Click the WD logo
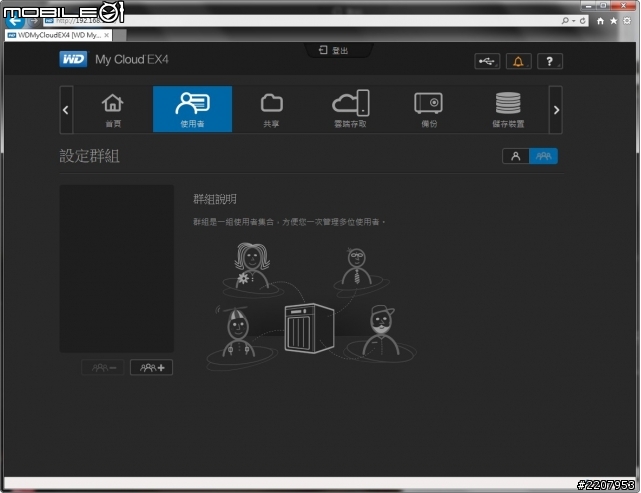The image size is (641, 493). [74, 59]
